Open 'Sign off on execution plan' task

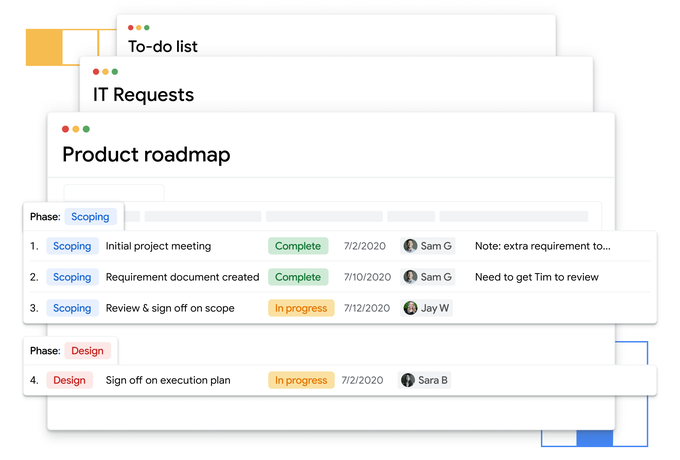168,380
